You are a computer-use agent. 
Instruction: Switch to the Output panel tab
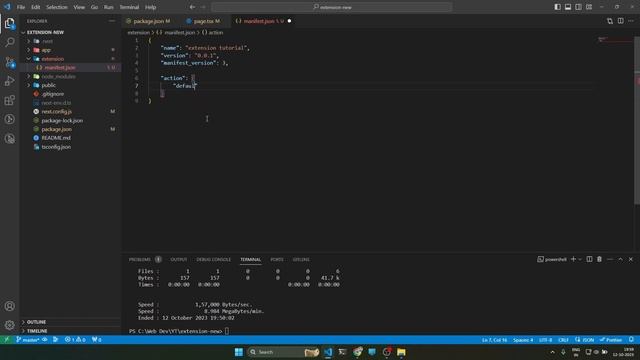pos(178,260)
